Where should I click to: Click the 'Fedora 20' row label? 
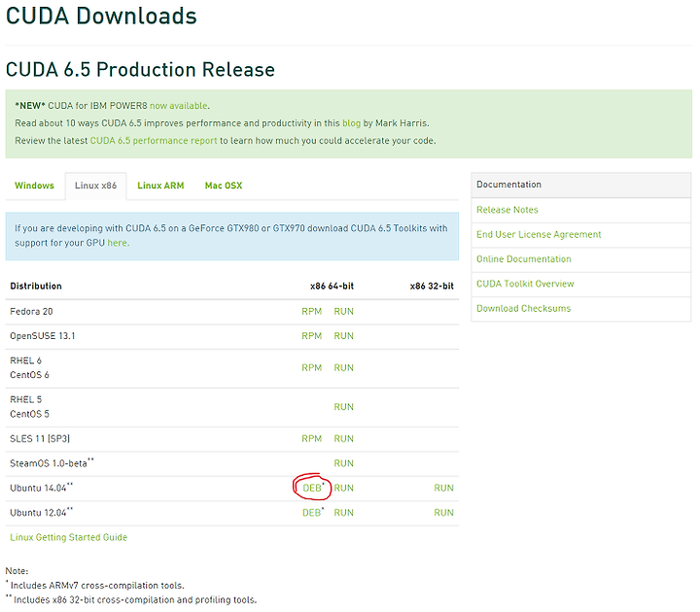point(31,312)
